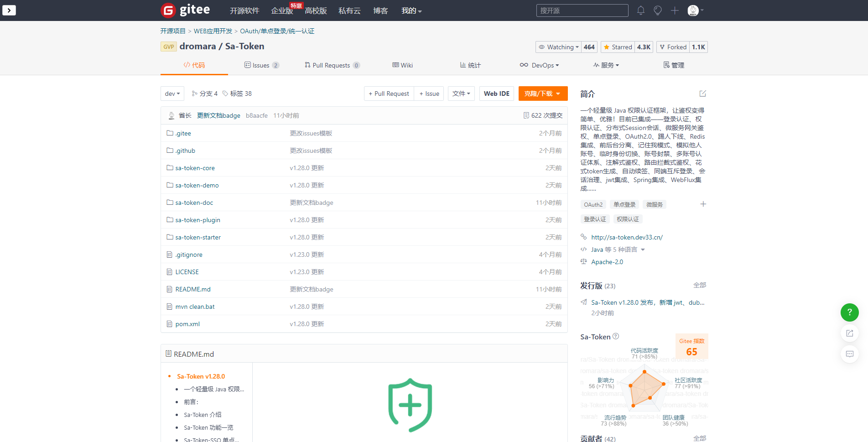Click the dromara owner link in title
This screenshot has height=442, width=868.
point(198,46)
